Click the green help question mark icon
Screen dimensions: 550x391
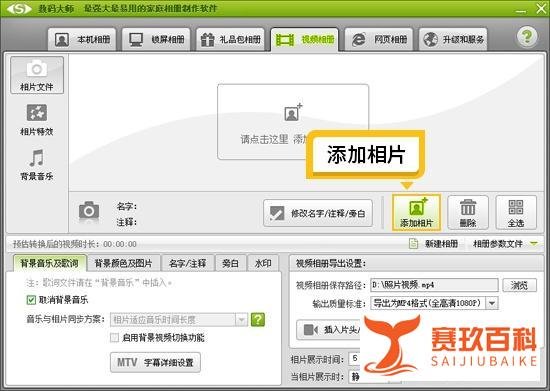(527, 36)
